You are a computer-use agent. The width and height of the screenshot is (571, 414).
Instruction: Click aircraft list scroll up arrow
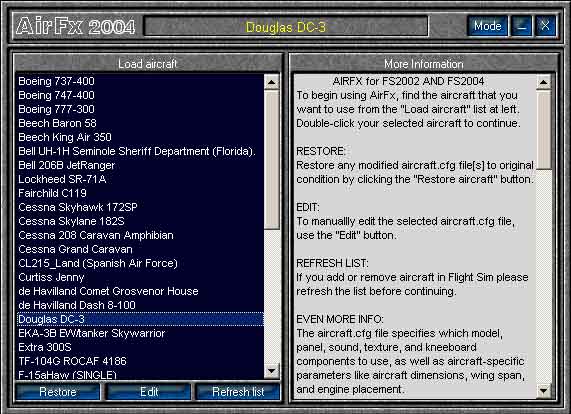(x=272, y=82)
